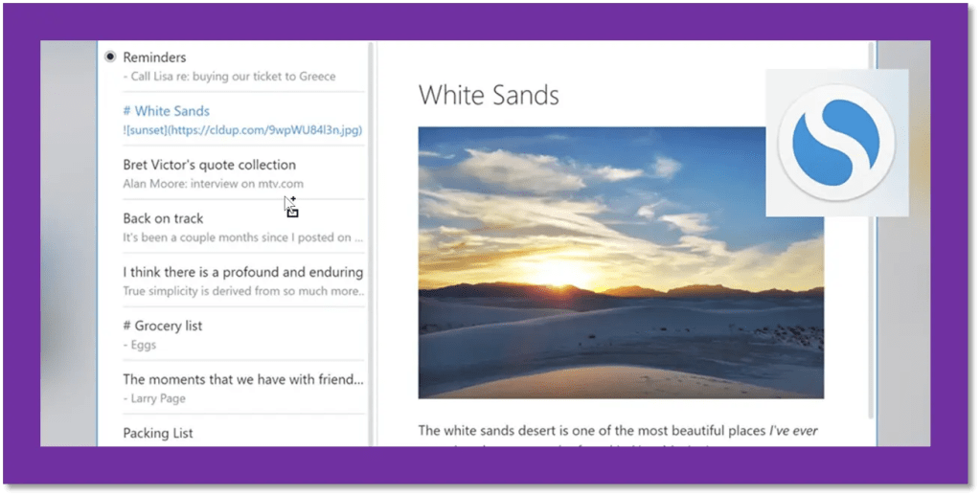Click the sunset cldup.com image link
The height and width of the screenshot is (496, 980).
pos(242,130)
